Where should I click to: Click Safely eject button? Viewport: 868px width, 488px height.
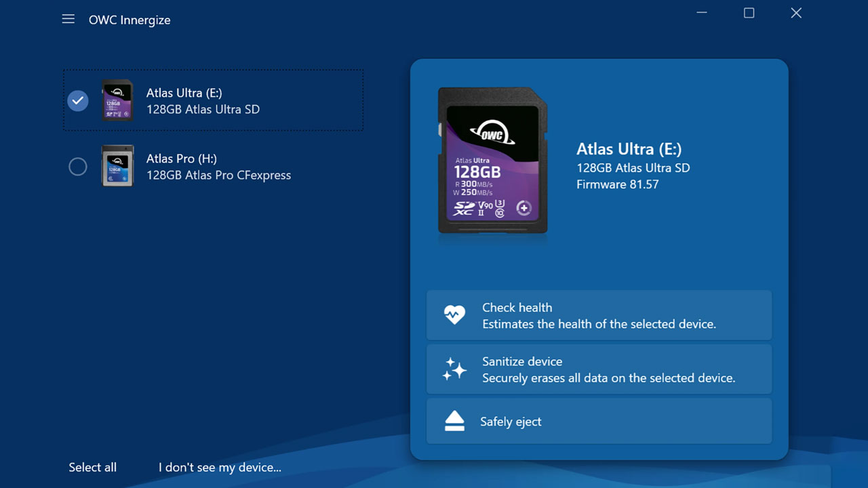click(599, 422)
